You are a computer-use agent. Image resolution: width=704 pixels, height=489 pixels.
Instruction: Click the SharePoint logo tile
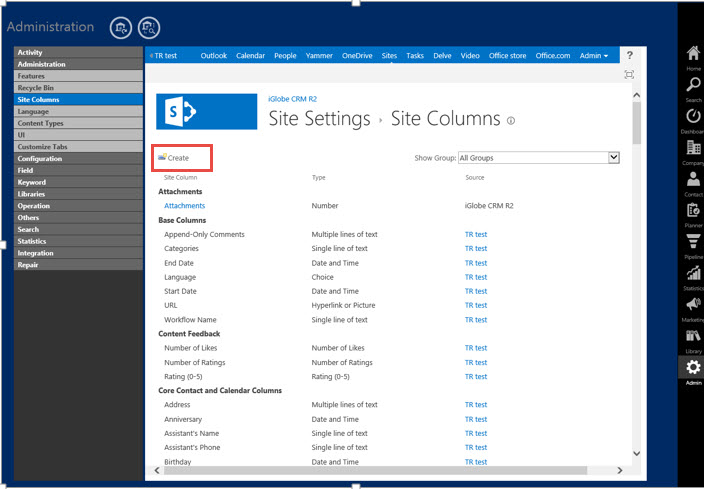click(207, 111)
